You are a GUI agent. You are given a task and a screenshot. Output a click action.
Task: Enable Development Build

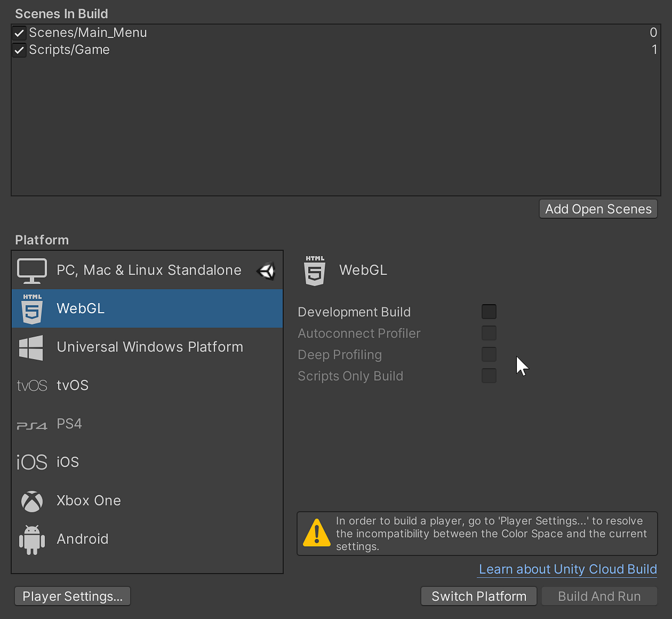point(488,311)
